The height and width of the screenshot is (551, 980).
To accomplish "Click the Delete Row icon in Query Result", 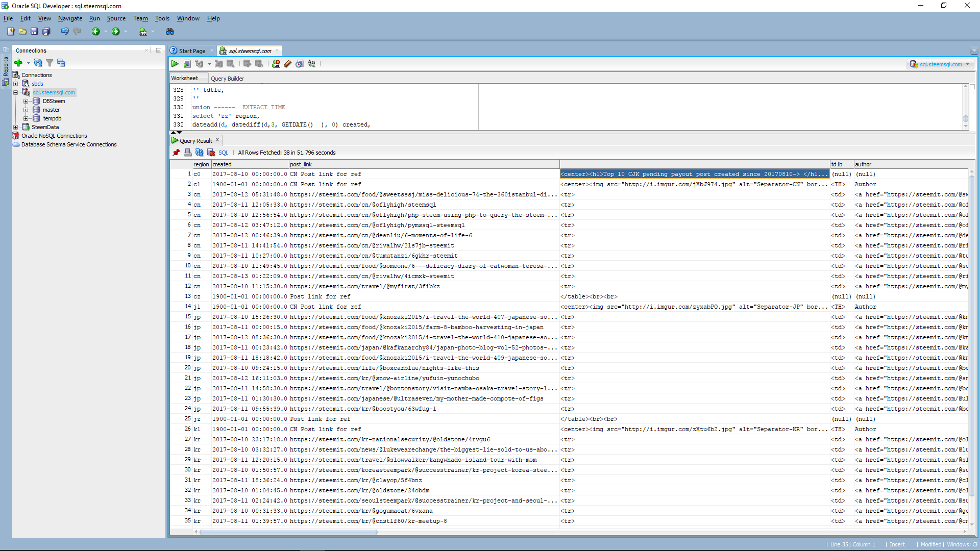I will (211, 153).
